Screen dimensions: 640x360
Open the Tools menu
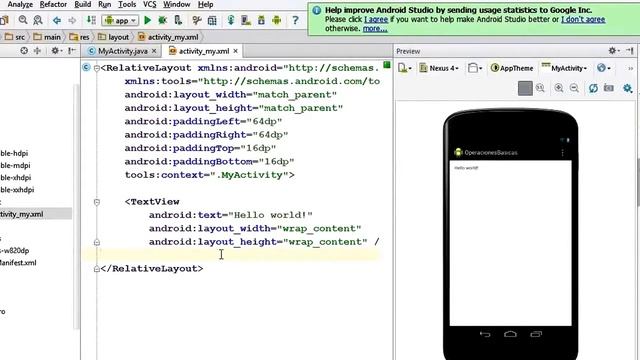(127, 4)
